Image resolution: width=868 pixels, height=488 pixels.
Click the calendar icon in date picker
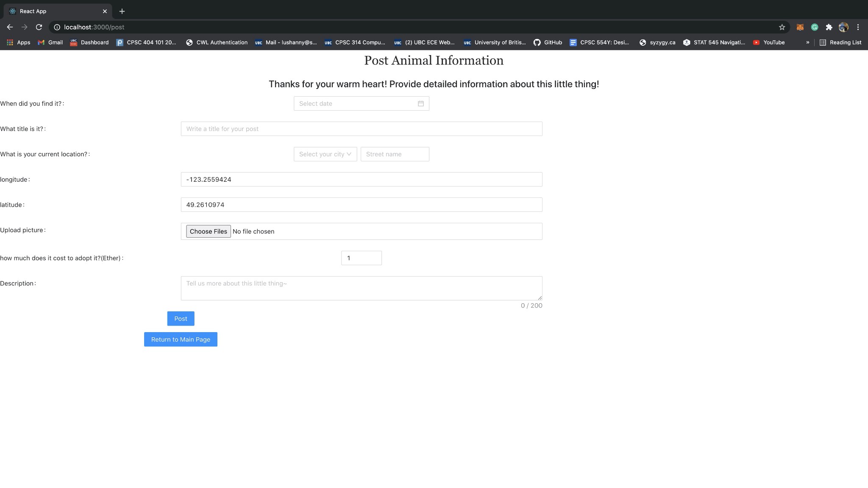pyautogui.click(x=420, y=103)
